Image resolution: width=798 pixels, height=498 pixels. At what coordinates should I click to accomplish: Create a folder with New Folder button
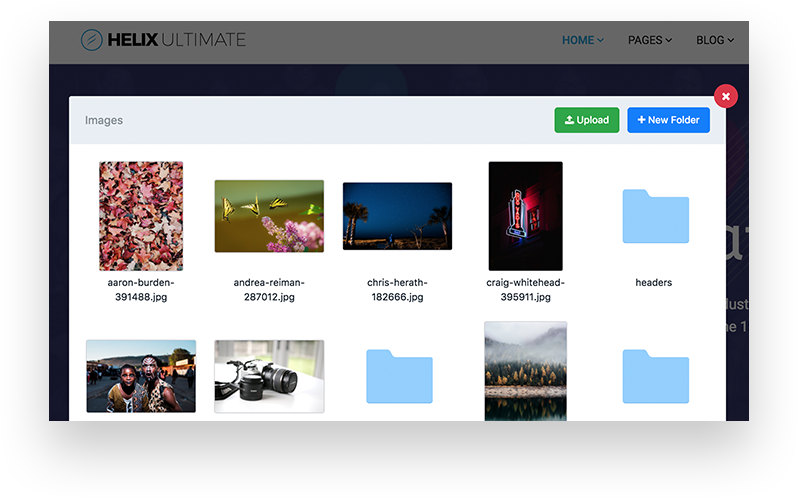(x=669, y=120)
